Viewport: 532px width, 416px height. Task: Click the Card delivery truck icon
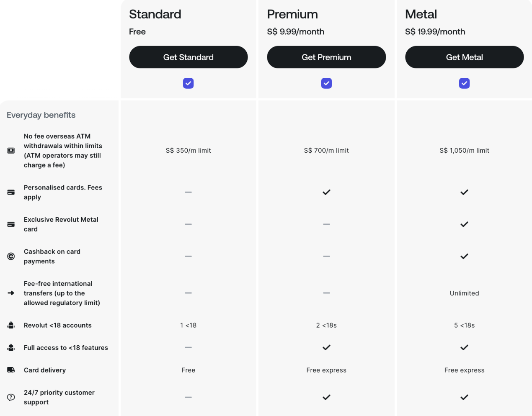(11, 370)
